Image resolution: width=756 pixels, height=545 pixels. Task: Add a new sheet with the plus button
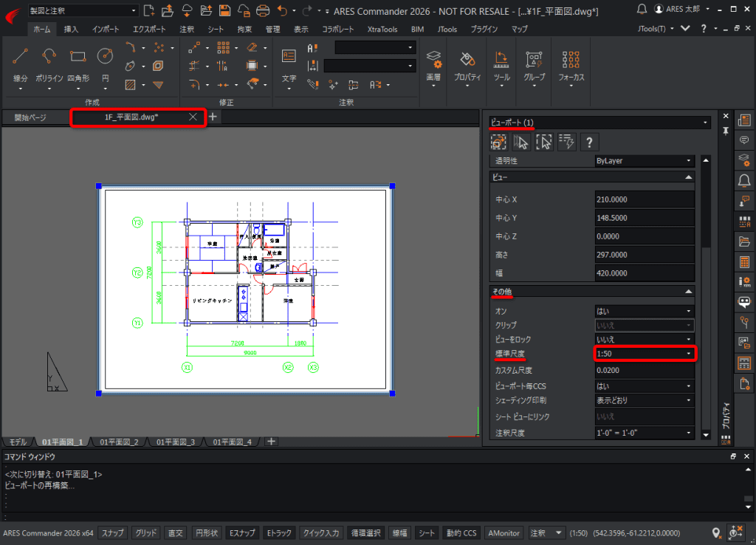click(271, 442)
